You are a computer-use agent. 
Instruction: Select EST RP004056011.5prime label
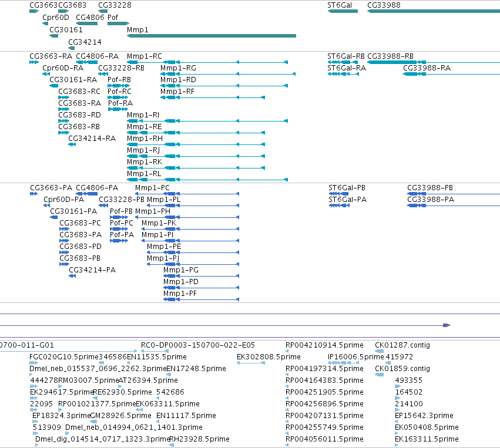(x=324, y=439)
